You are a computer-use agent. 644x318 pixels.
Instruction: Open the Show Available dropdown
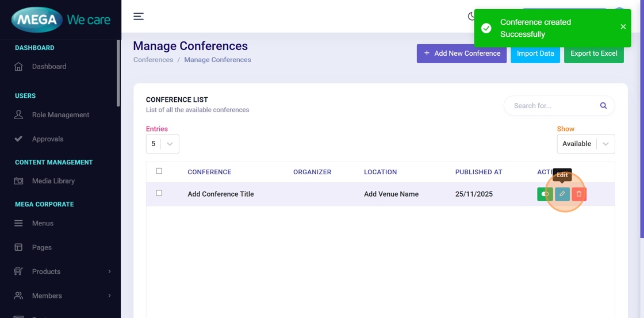(x=585, y=144)
